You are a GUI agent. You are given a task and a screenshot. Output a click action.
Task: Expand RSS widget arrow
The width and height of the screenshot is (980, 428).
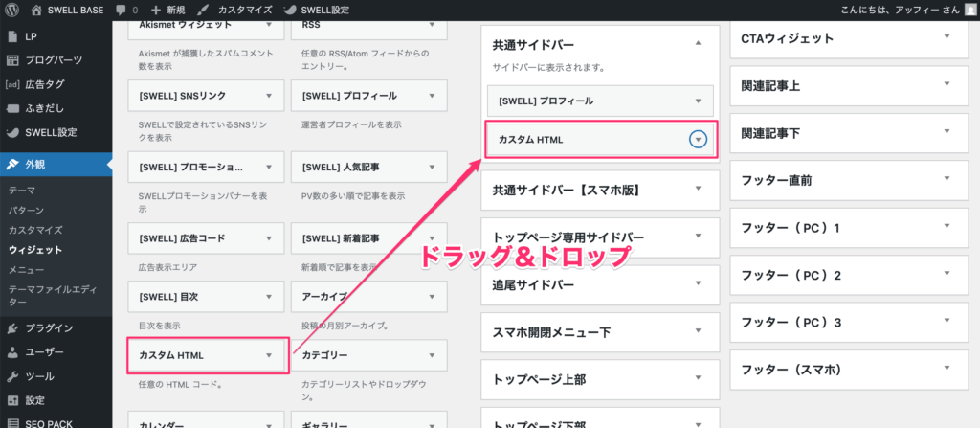pyautogui.click(x=432, y=25)
